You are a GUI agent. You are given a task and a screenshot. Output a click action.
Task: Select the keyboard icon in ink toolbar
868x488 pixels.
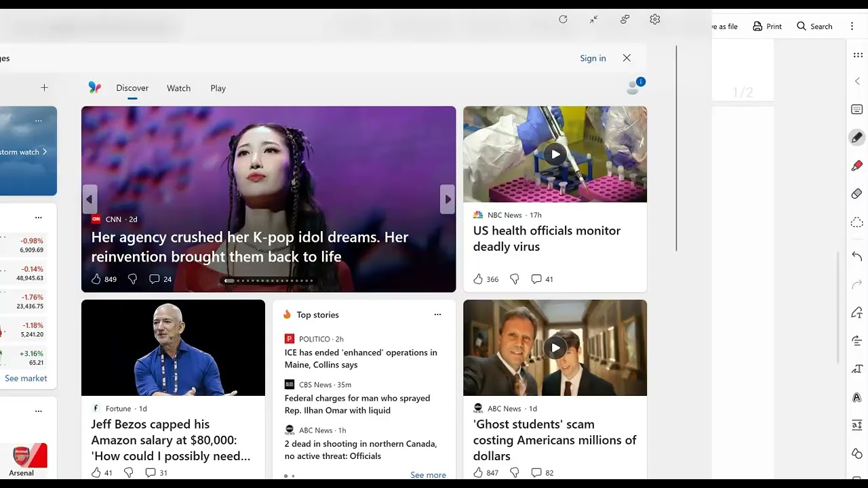tap(857, 109)
